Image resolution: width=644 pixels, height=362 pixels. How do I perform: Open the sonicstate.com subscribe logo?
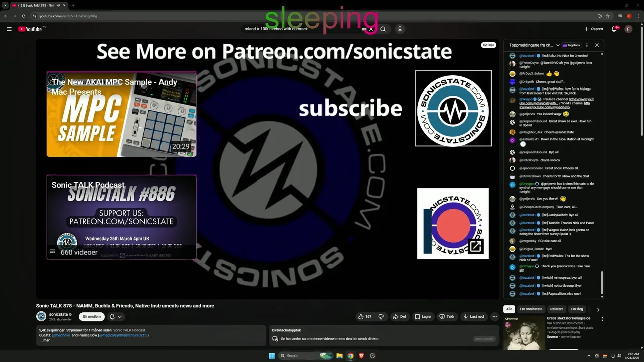(x=453, y=108)
